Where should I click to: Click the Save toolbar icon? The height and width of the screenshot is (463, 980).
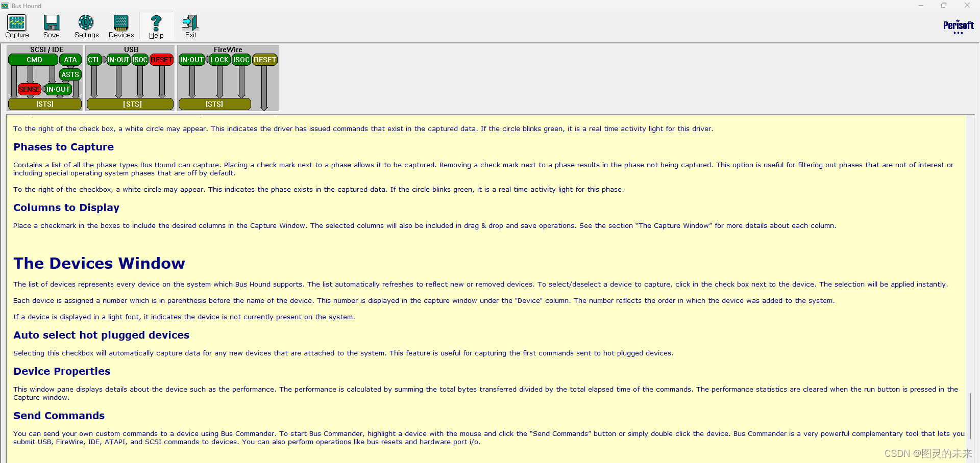(52, 27)
